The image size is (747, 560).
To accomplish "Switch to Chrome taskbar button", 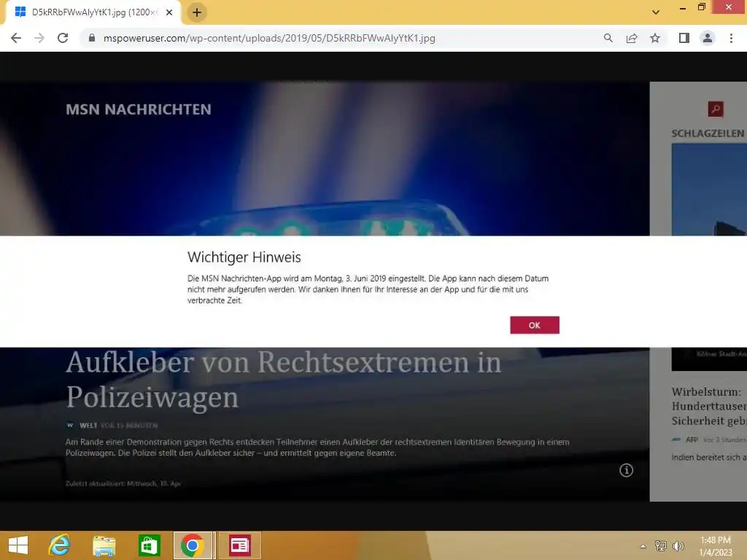I will click(193, 545).
